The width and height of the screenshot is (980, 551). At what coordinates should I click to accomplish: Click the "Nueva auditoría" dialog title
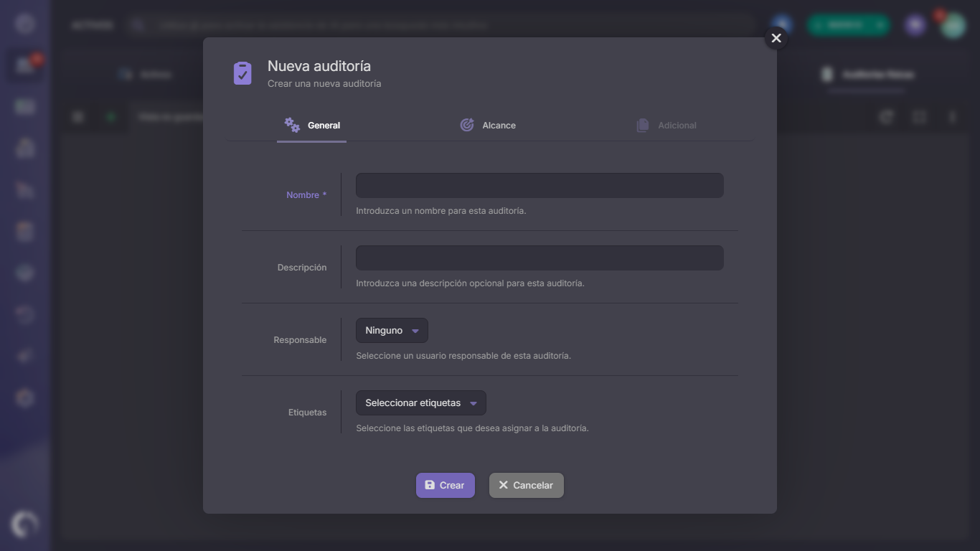coord(319,66)
